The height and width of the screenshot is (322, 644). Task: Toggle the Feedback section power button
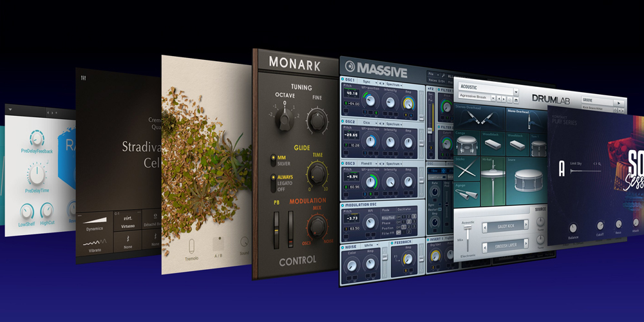click(x=393, y=243)
